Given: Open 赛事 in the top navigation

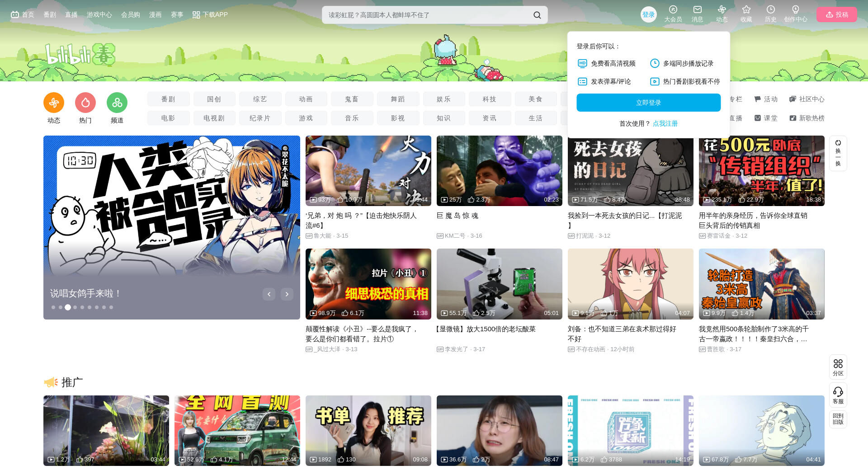Looking at the screenshot, I should click(177, 14).
